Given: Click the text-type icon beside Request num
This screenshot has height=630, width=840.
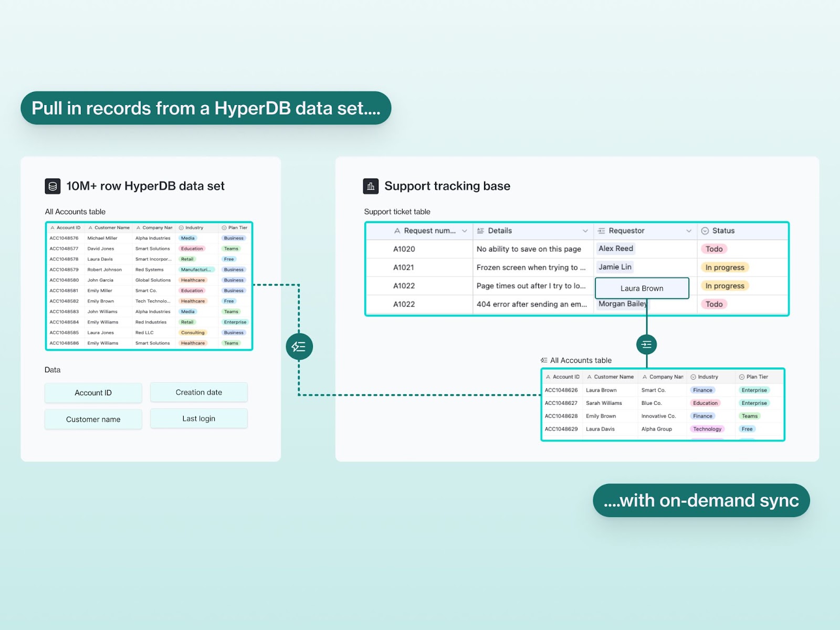Looking at the screenshot, I should 397,230.
